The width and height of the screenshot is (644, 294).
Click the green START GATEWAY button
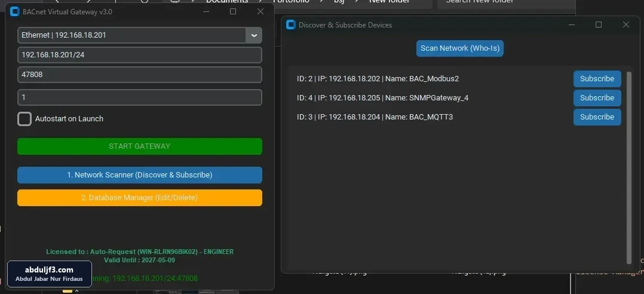click(140, 146)
